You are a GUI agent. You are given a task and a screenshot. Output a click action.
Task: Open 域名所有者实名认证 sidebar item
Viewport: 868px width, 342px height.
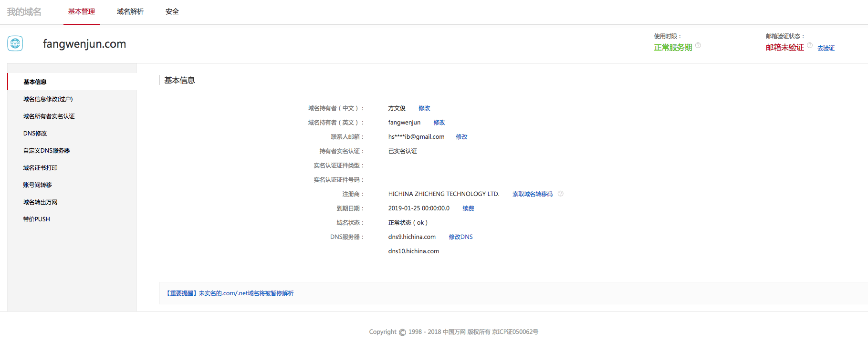point(49,116)
